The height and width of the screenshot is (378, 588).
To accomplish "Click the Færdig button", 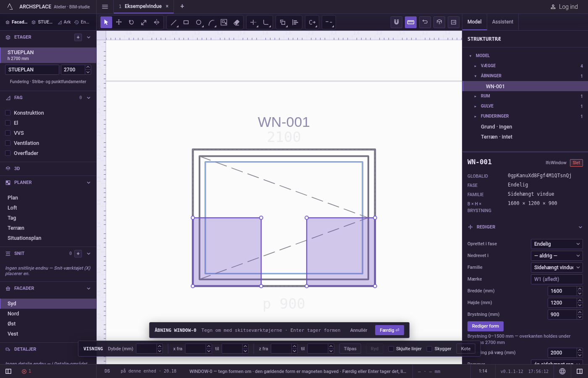I will [x=390, y=330].
